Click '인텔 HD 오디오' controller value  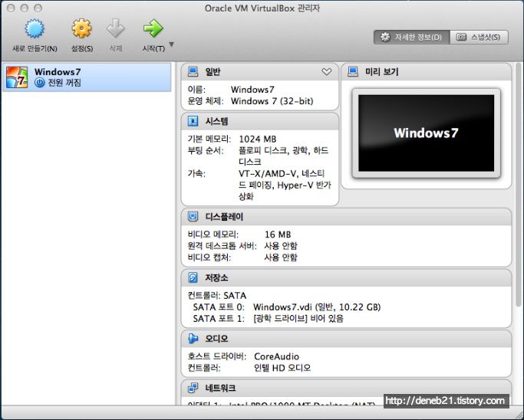(x=282, y=368)
